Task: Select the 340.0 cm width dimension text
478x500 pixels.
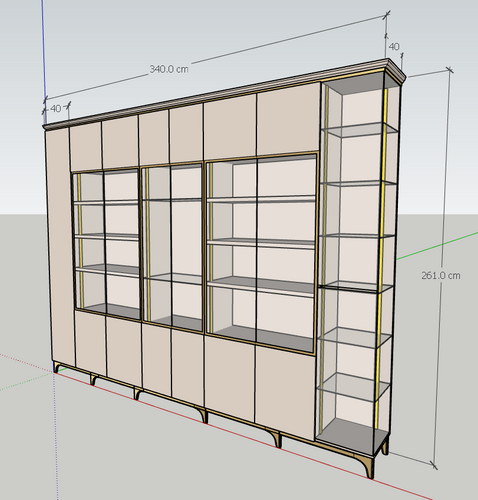Action: coord(169,69)
